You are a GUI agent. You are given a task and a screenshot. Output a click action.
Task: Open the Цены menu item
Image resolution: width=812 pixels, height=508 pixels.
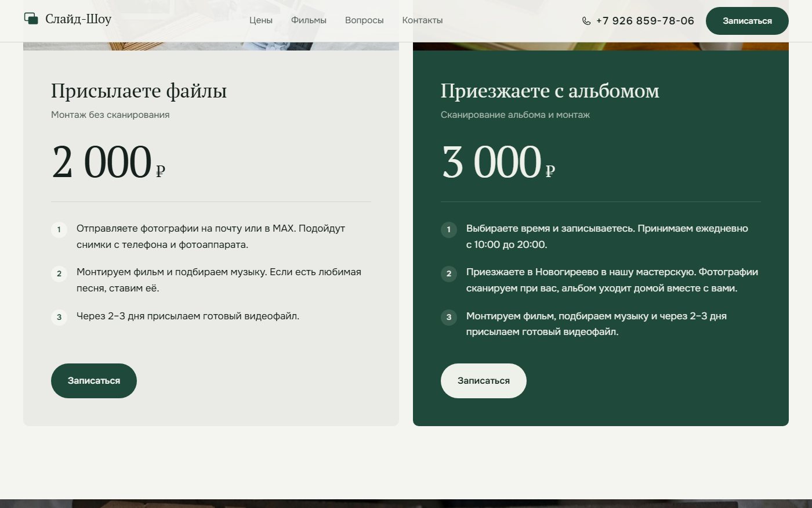click(x=261, y=20)
